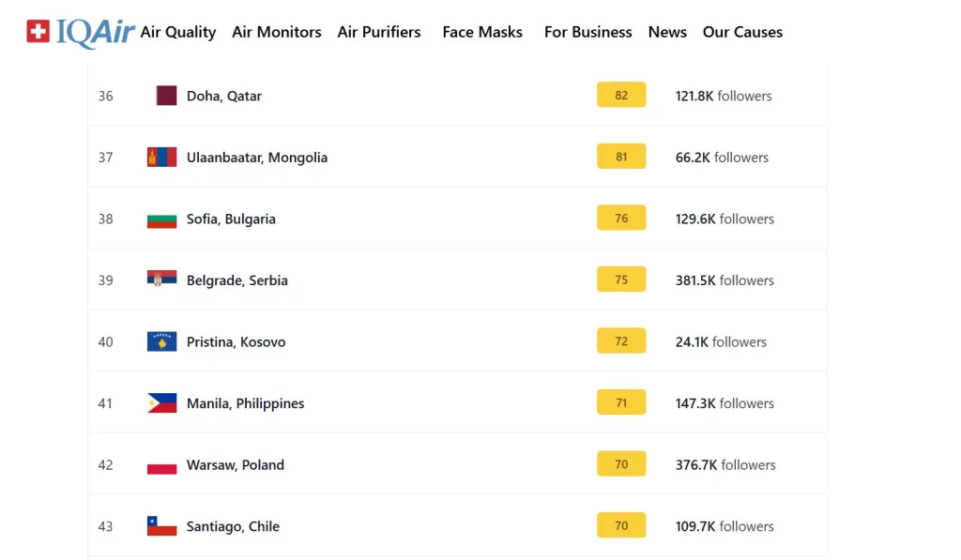961x560 pixels.
Task: Expand the For Business menu
Action: coord(588,32)
